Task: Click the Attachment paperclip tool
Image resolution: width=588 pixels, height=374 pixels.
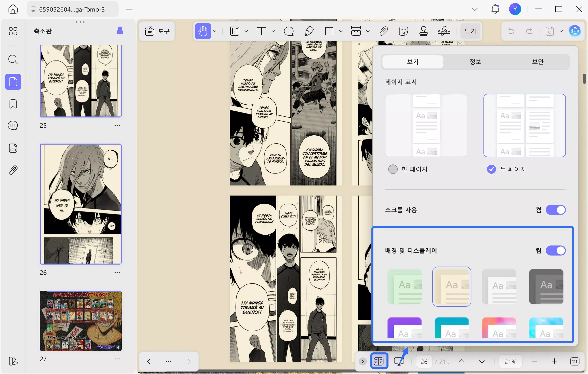Action: pyautogui.click(x=384, y=31)
